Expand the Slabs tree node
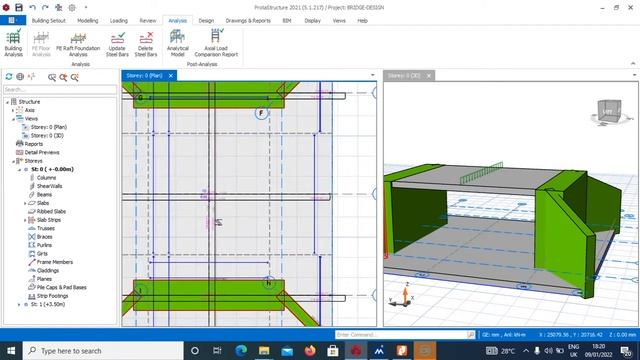Viewport: 640px width, 360px height. 25,203
